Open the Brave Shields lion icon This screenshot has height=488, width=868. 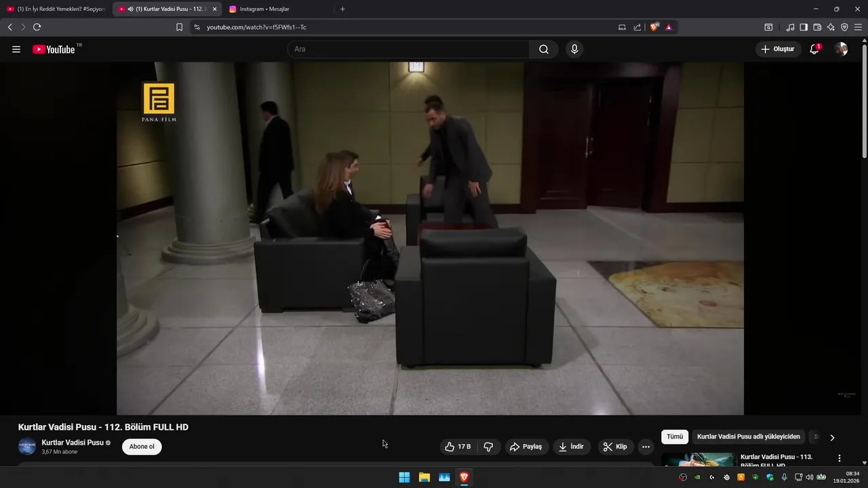tap(654, 27)
